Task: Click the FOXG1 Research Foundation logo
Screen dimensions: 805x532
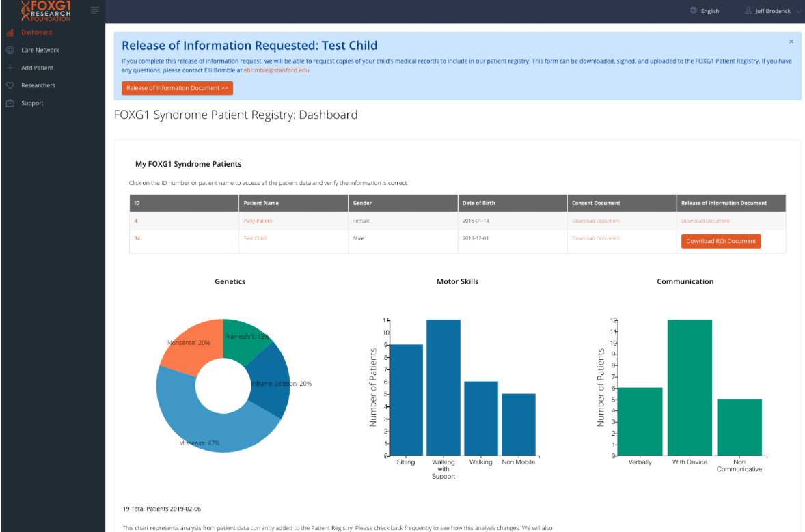Action: coord(46,11)
